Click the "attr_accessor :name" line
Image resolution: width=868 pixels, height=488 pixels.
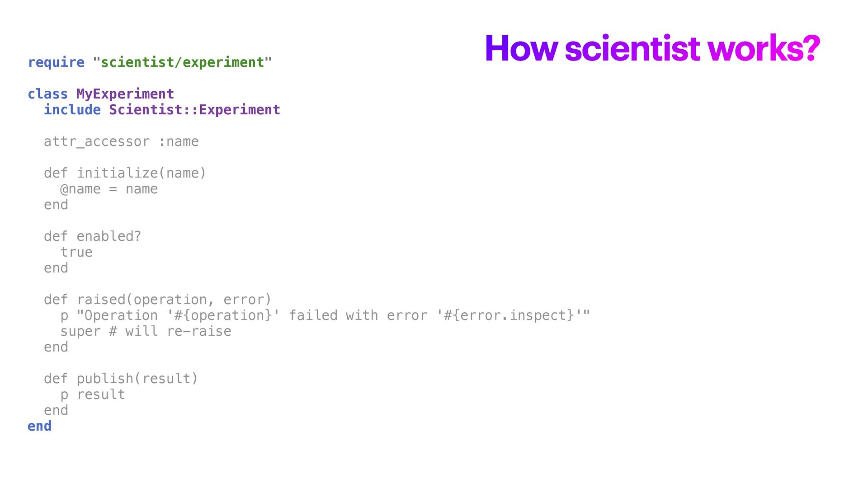point(121,141)
